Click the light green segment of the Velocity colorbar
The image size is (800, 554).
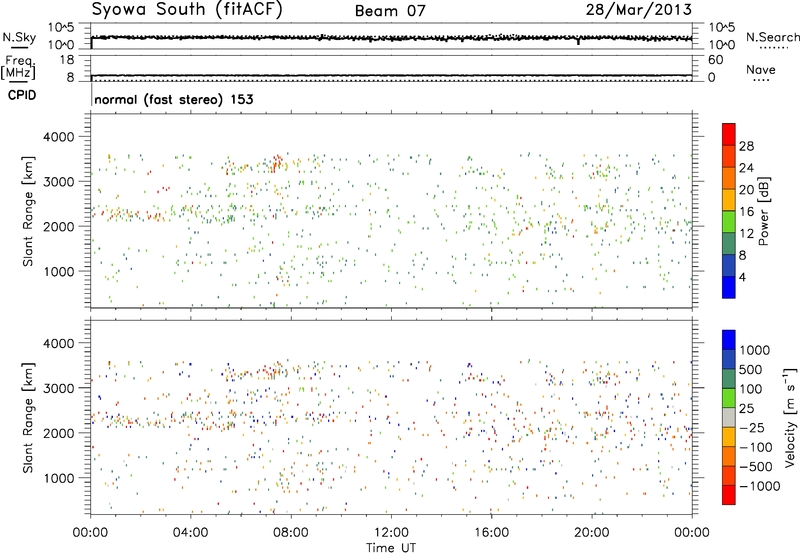point(729,398)
